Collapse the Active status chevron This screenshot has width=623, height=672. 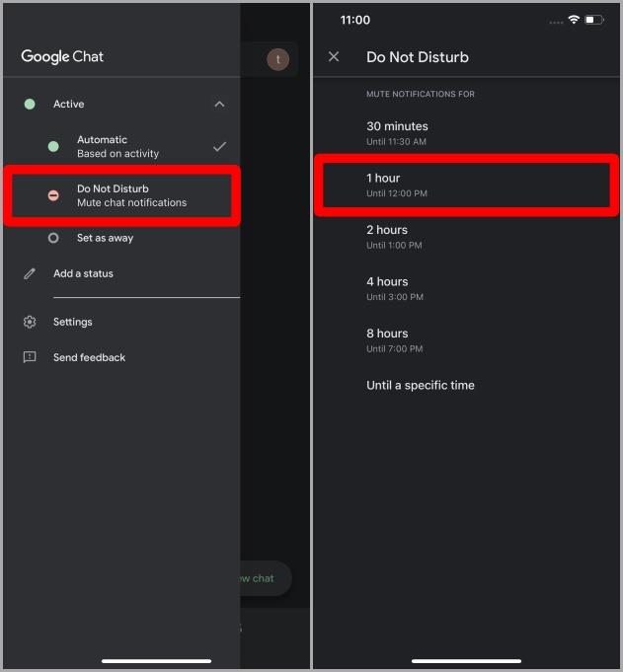point(219,105)
